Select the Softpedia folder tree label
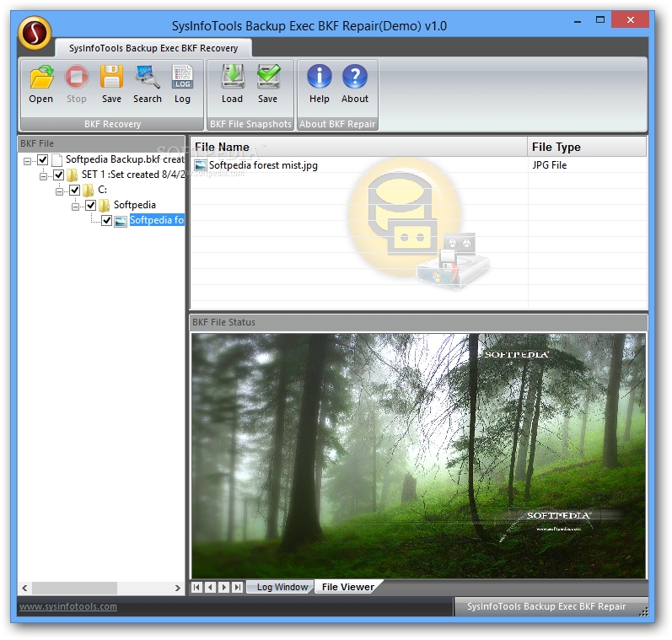This screenshot has width=672, height=640. (135, 206)
